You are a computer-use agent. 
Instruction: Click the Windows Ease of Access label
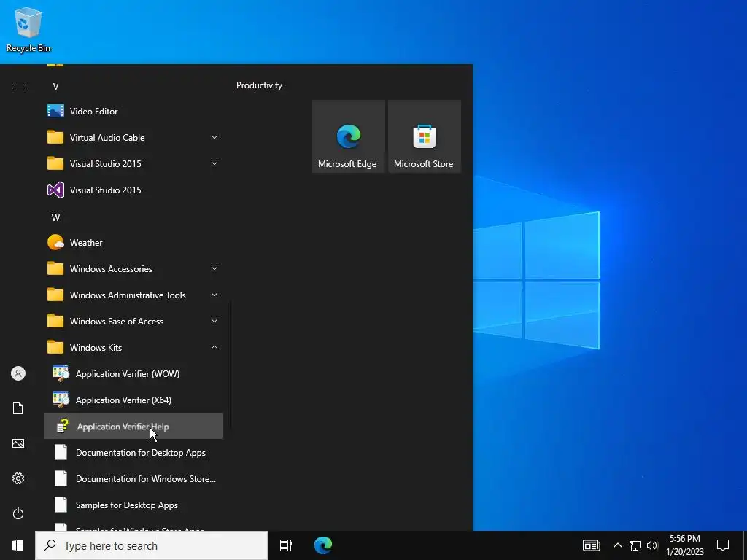click(x=117, y=322)
